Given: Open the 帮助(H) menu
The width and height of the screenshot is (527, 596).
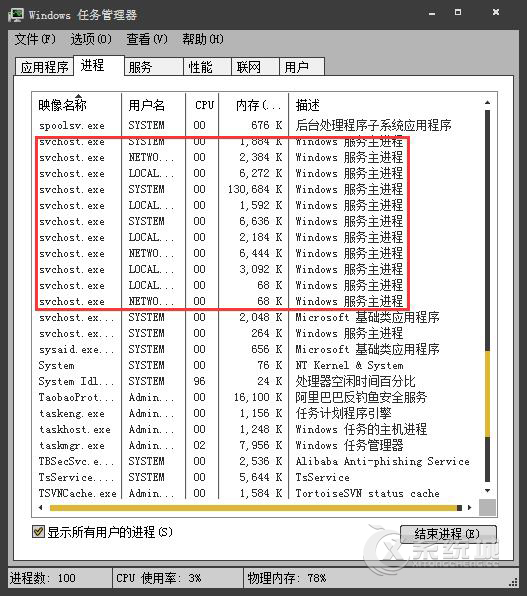Looking at the screenshot, I should 203,39.
